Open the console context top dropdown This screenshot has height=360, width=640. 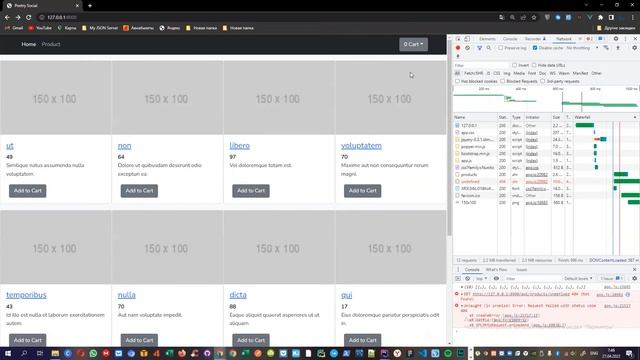tap(482, 278)
